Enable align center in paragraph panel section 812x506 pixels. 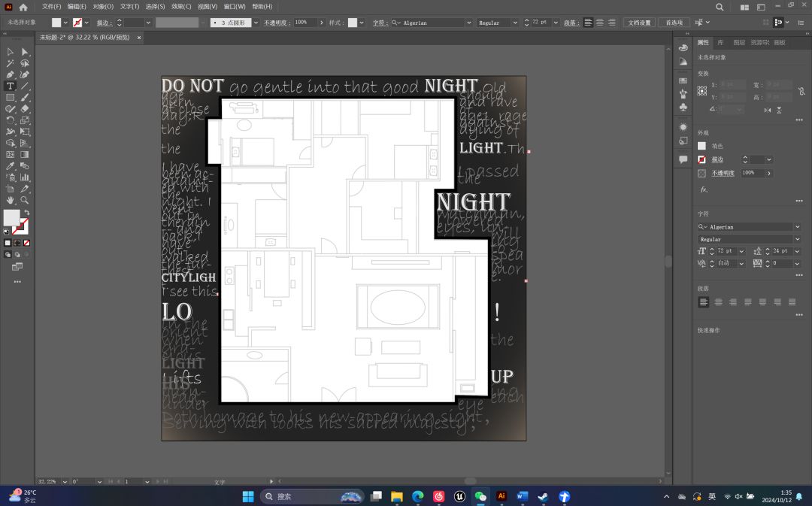(x=718, y=302)
